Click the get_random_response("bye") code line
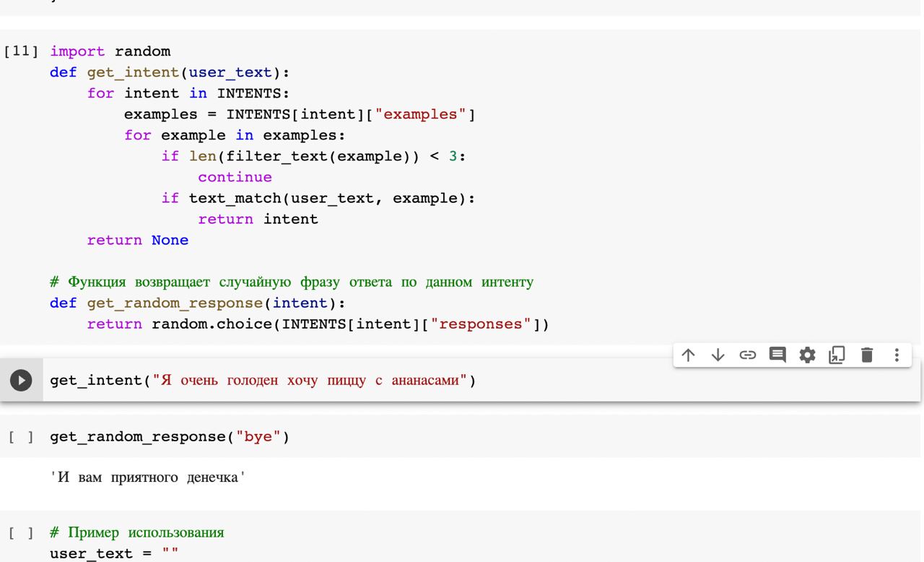 pos(170,437)
